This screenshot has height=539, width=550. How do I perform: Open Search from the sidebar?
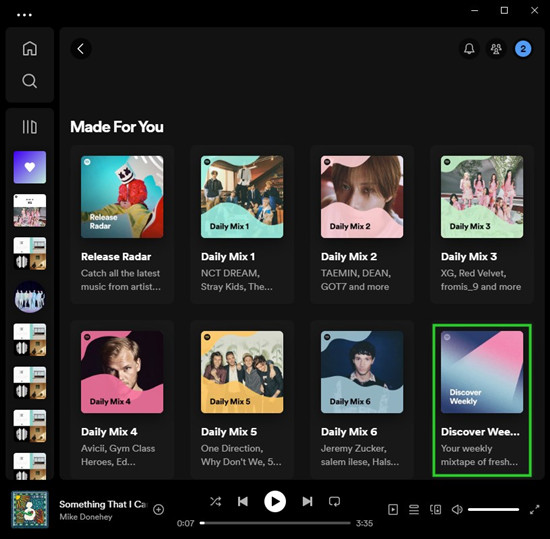(x=29, y=81)
